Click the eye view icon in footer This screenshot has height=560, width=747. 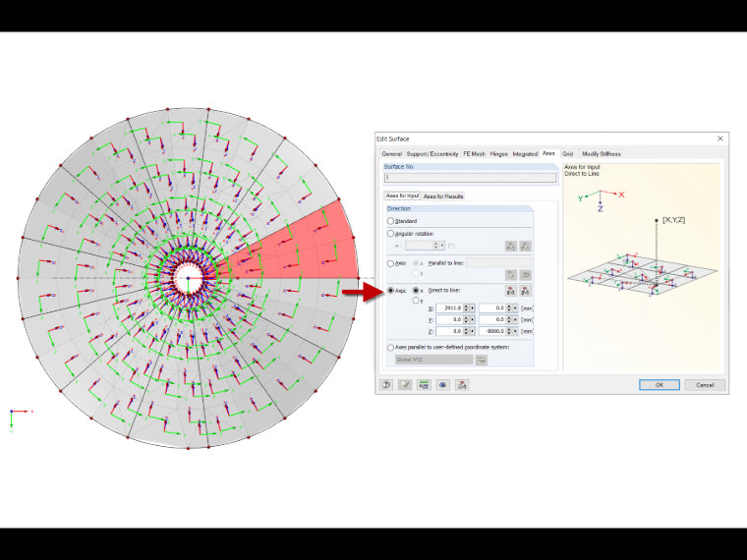(x=442, y=385)
